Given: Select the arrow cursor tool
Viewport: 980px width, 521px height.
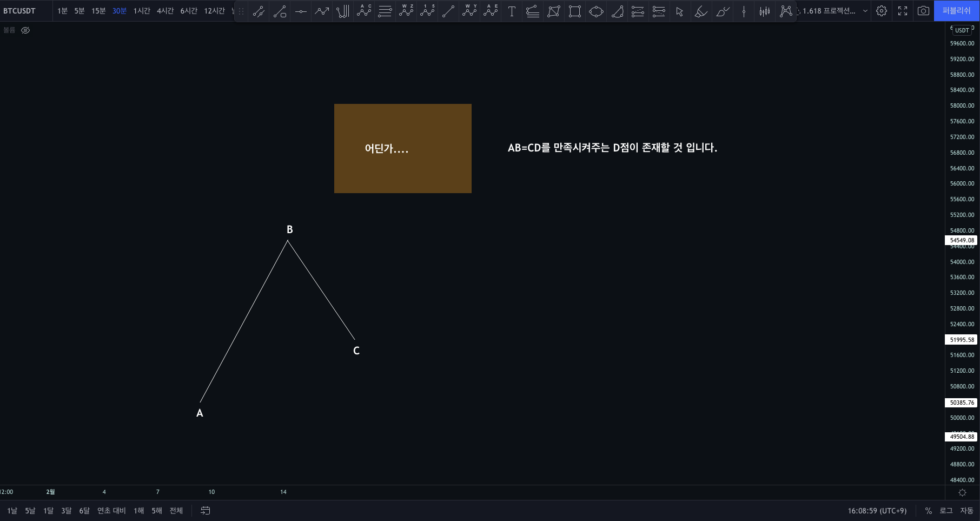Looking at the screenshot, I should coord(680,11).
